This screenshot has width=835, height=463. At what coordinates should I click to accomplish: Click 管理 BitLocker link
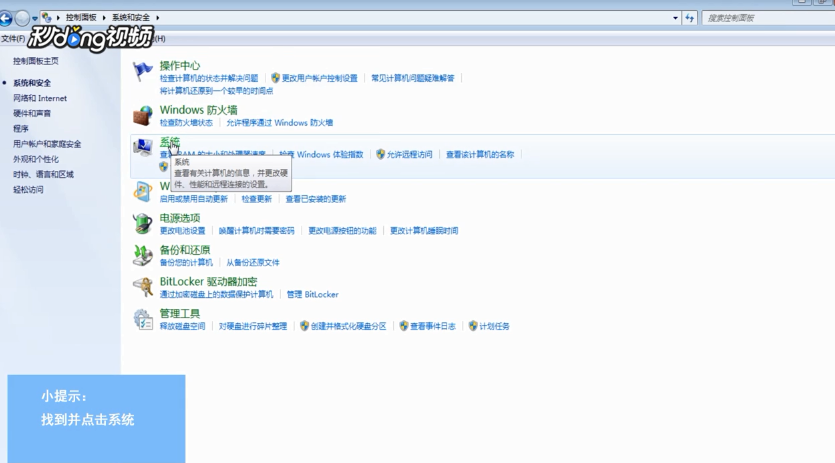(313, 294)
